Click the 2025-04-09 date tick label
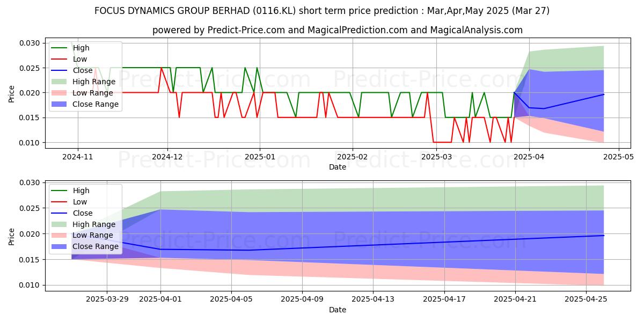Image resolution: width=644 pixels, height=322 pixels. click(302, 299)
